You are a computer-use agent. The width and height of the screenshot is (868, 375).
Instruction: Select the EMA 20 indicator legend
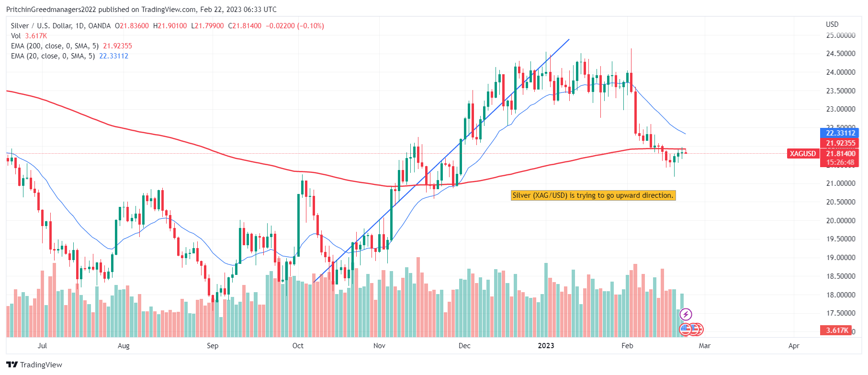point(69,56)
